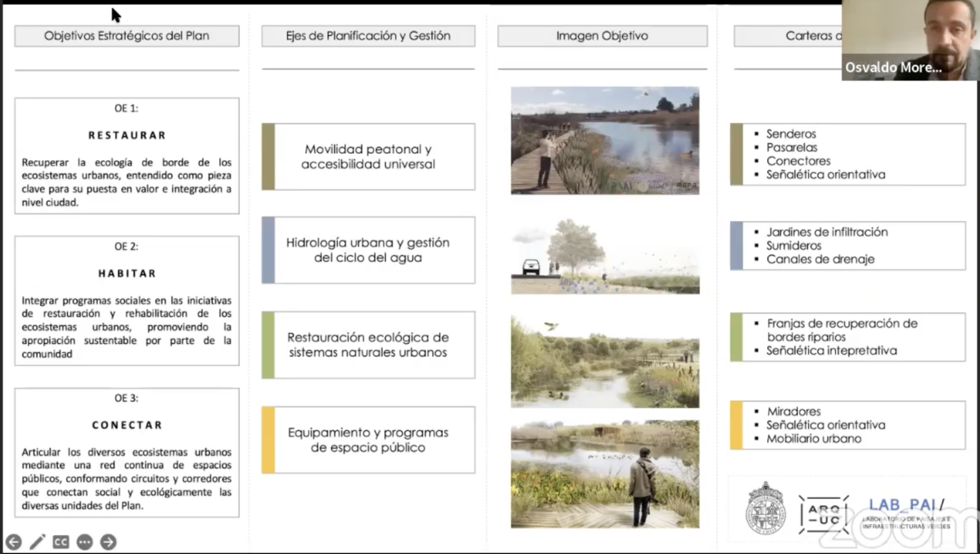The width and height of the screenshot is (980, 554).
Task: Go to previous slide with left arrow
Action: click(x=13, y=542)
